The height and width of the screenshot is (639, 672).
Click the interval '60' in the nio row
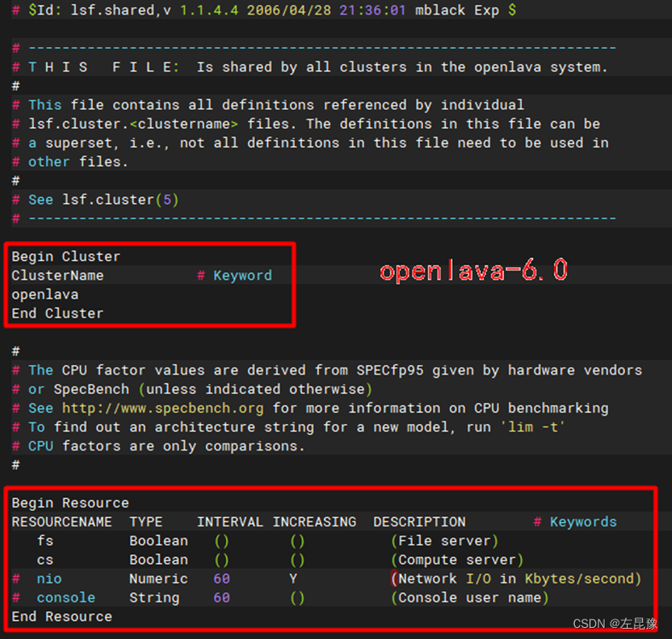(222, 579)
